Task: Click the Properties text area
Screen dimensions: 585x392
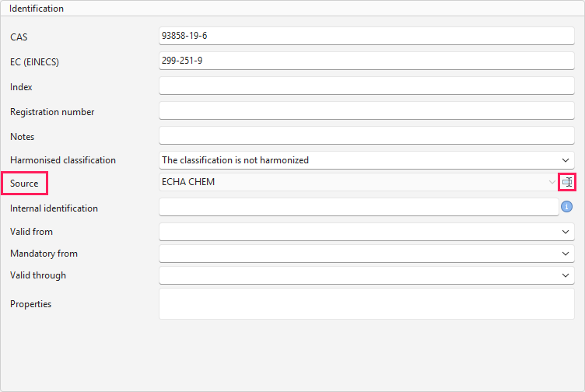Action: [x=366, y=303]
